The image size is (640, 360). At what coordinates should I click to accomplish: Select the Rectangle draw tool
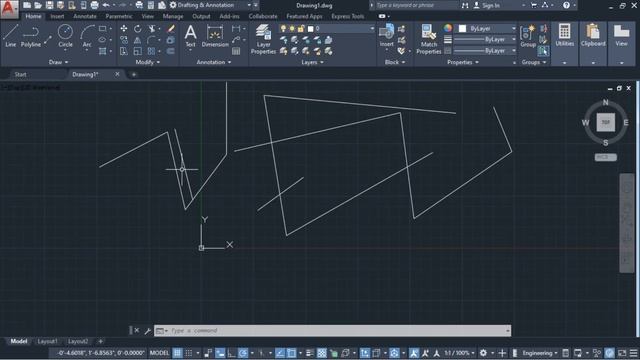(102, 29)
